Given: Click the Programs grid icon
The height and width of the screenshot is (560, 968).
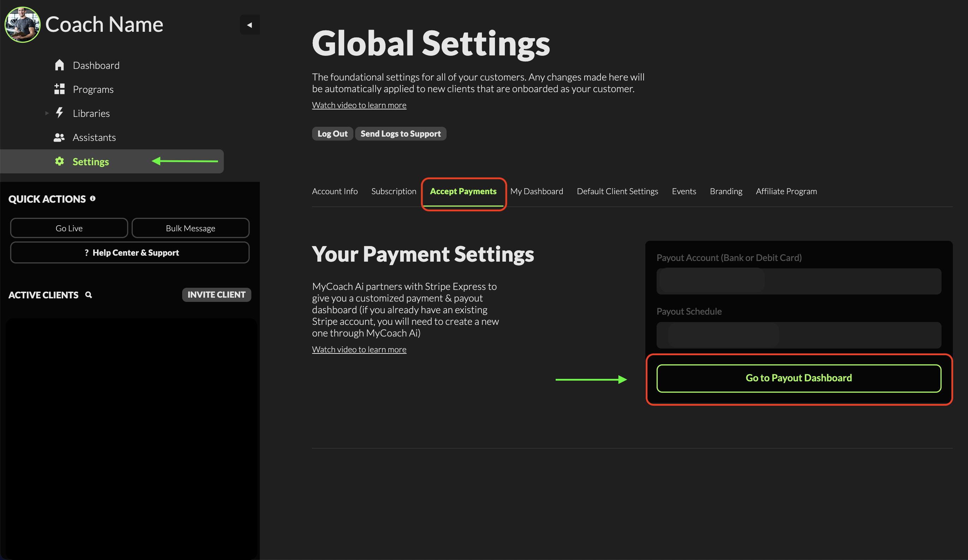Looking at the screenshot, I should click(59, 89).
